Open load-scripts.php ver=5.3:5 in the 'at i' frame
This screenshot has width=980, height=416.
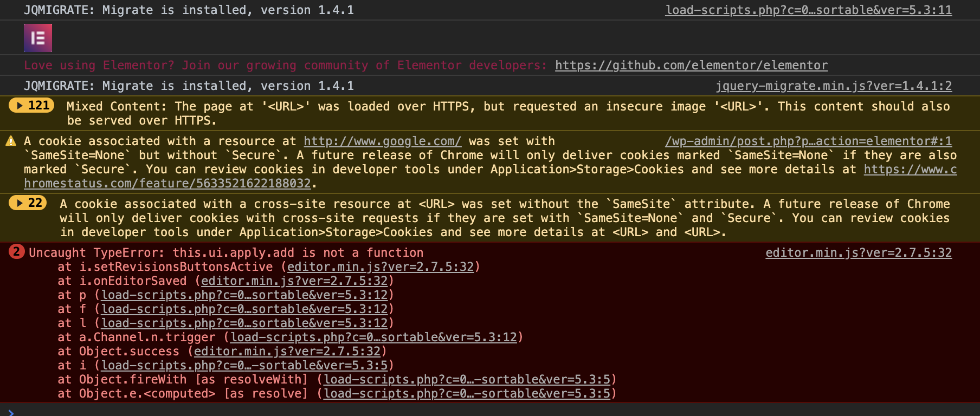tap(243, 365)
